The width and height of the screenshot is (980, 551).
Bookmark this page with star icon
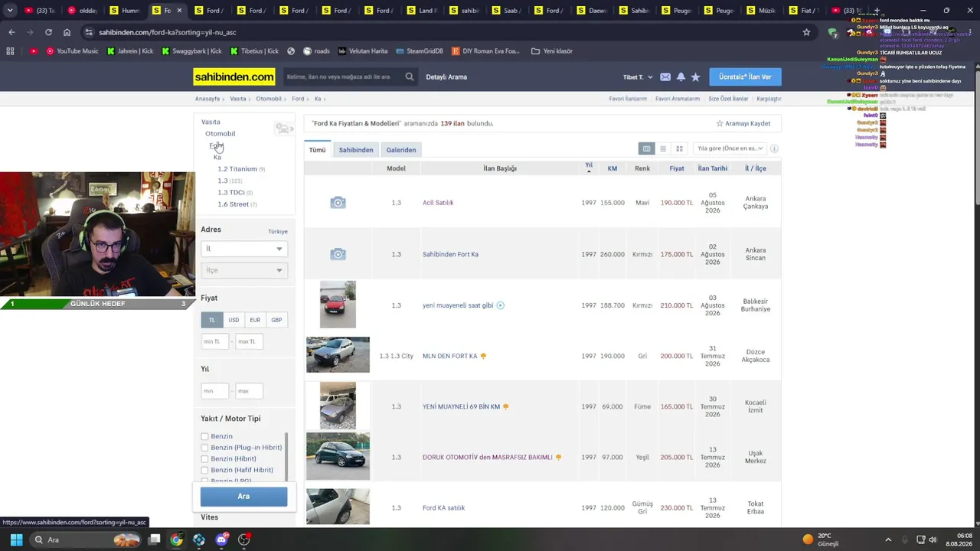coord(806,32)
